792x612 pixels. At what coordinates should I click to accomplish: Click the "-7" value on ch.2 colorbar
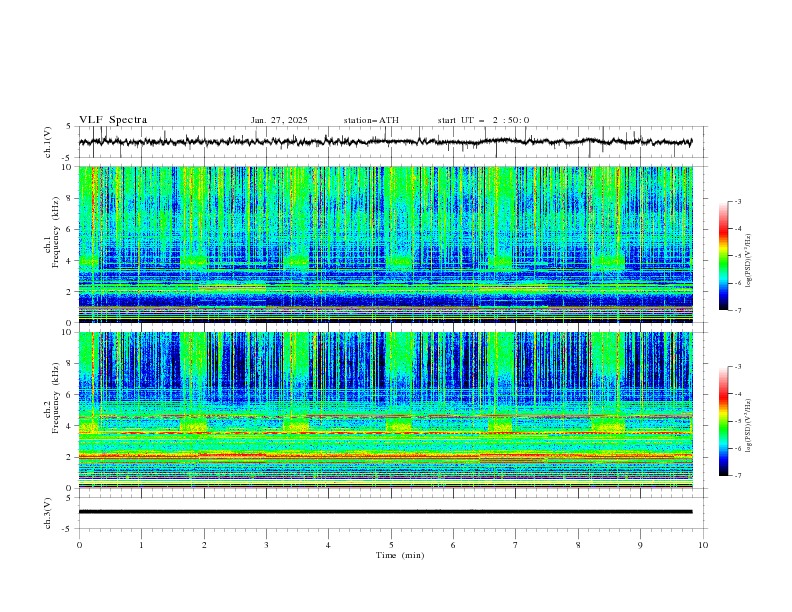[738, 476]
